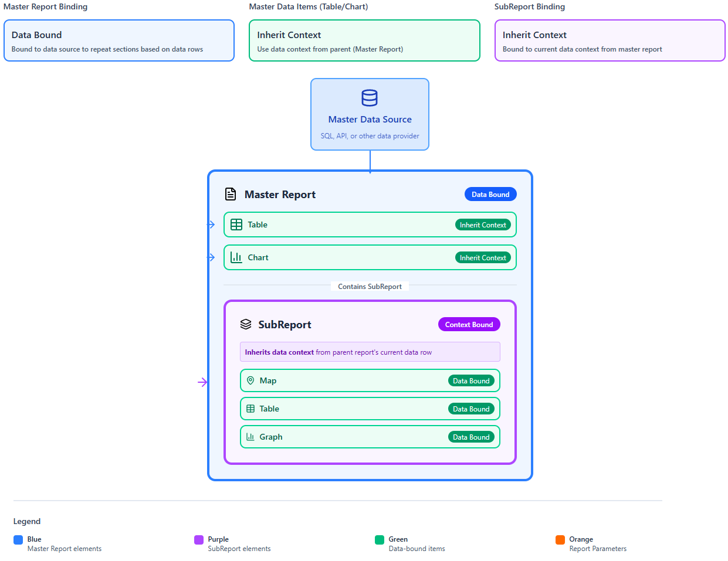Click the table icon inside SubReport
Image resolution: width=728 pixels, height=561 pixels.
click(251, 409)
